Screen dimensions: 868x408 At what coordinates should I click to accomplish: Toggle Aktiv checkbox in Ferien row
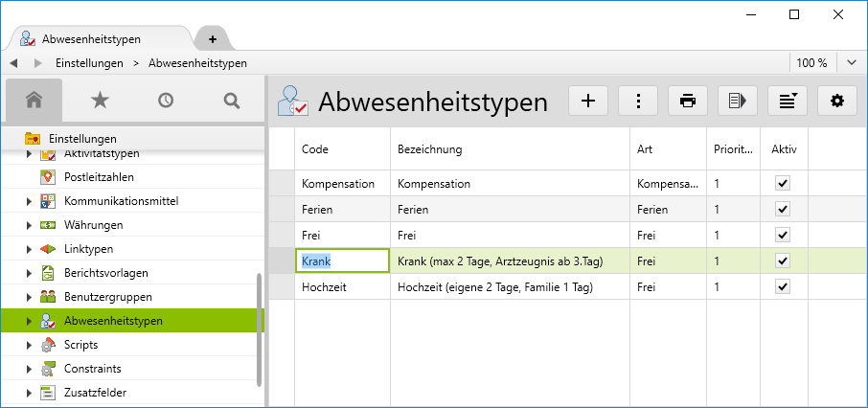[783, 209]
